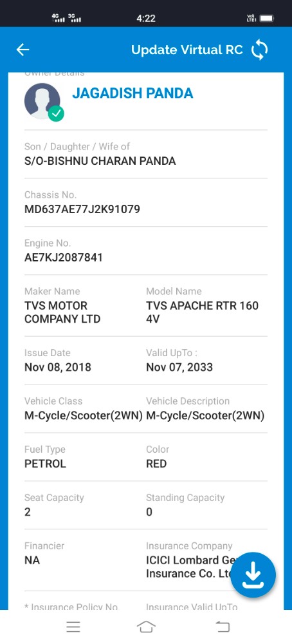
Task: Tap the Android back navigation icon
Action: (223, 627)
